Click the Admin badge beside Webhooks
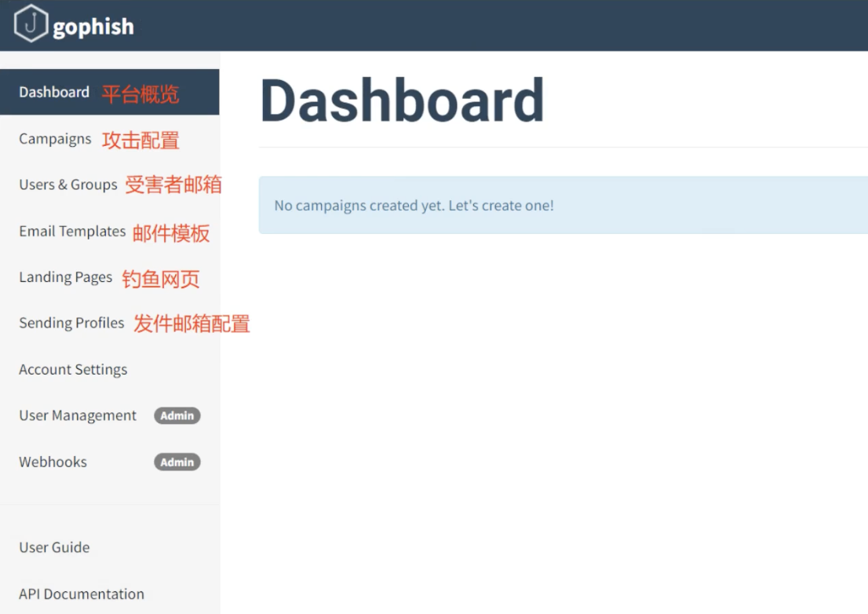Image resolution: width=868 pixels, height=614 pixels. click(x=177, y=462)
